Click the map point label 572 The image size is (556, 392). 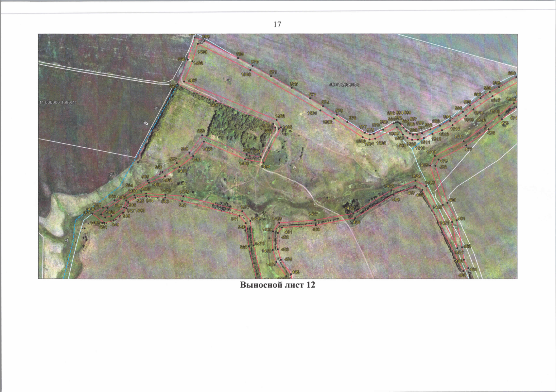click(294, 84)
